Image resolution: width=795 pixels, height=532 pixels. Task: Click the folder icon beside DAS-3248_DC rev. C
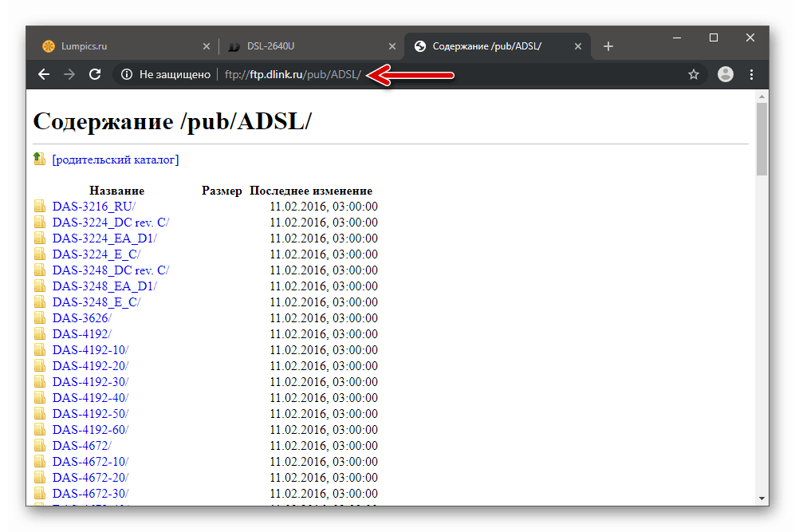pos(40,270)
